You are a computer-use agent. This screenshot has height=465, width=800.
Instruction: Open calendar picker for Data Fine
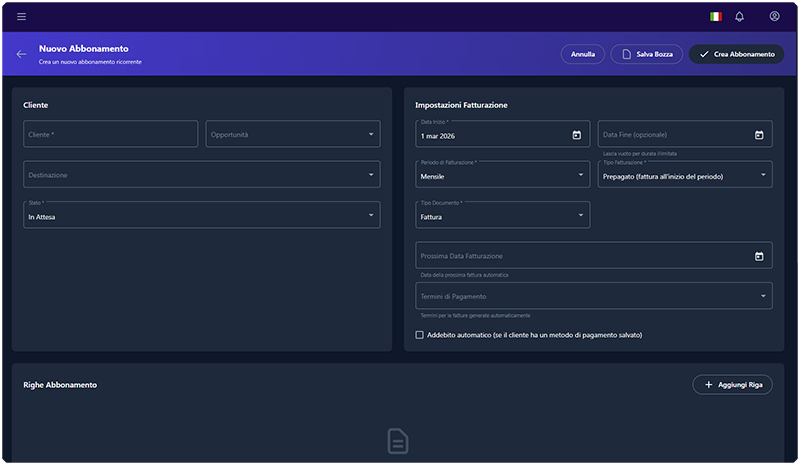758,135
